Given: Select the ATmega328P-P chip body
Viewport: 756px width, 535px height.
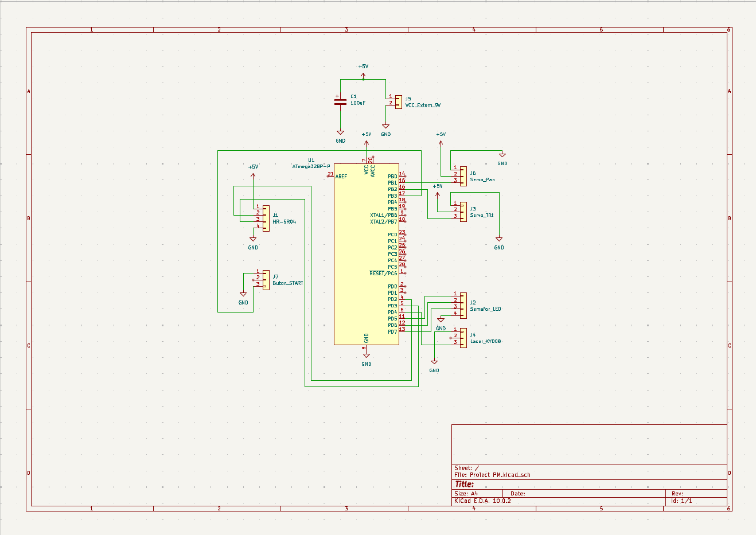Looking at the screenshot, I should (x=367, y=254).
